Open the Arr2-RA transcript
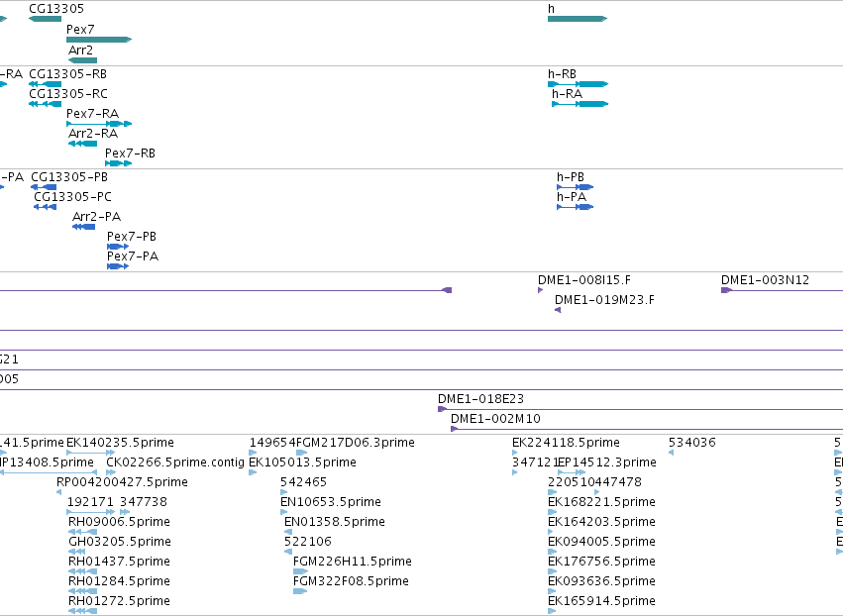Image resolution: width=843 pixels, height=616 pixels. [x=83, y=144]
